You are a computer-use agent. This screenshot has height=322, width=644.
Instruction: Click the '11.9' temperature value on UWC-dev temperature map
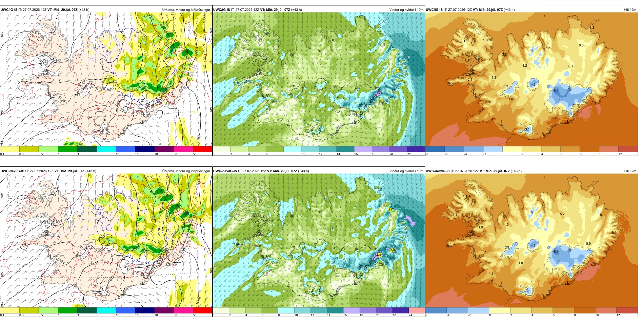(579, 273)
